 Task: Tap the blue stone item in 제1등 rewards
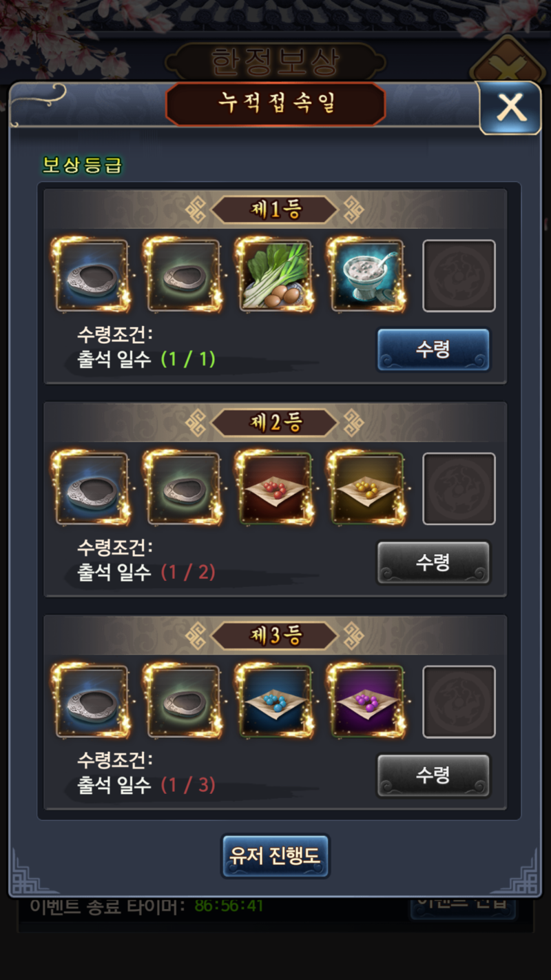[x=92, y=276]
